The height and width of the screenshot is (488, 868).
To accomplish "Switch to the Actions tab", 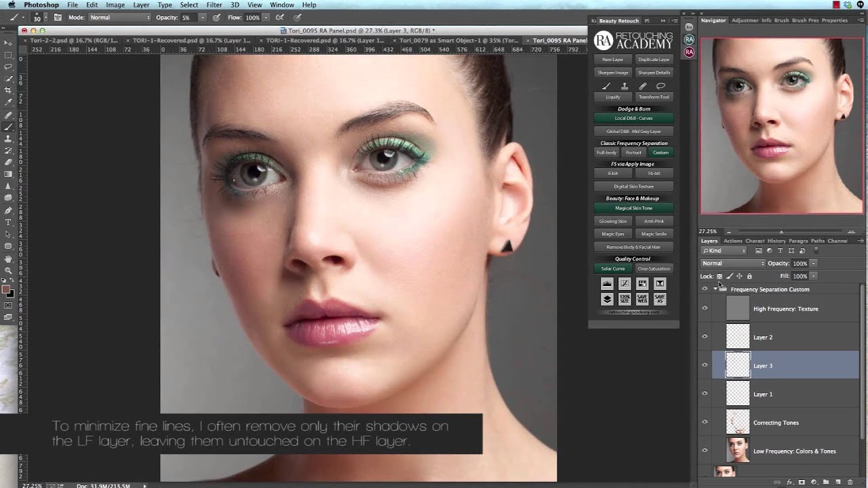I will (733, 241).
